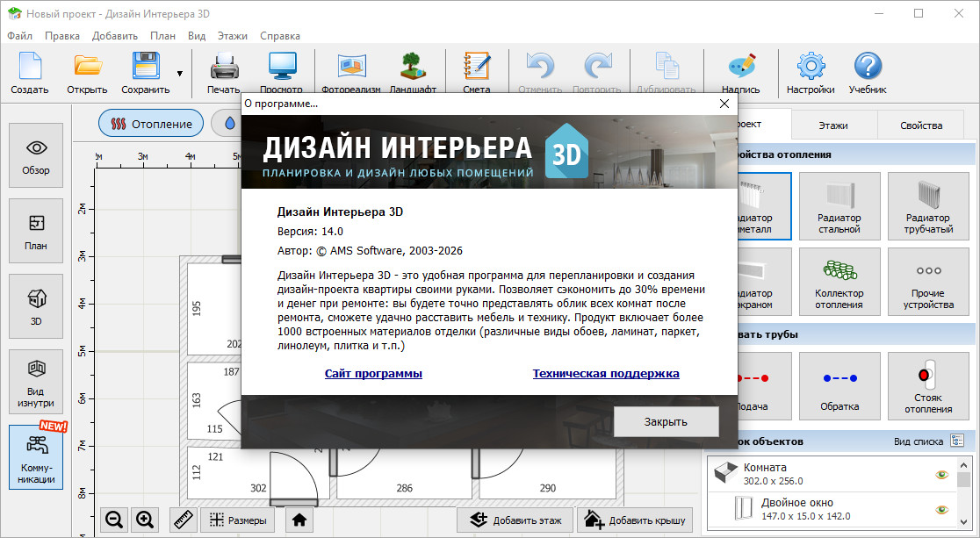
Task: Open the Справка menu
Action: (280, 36)
